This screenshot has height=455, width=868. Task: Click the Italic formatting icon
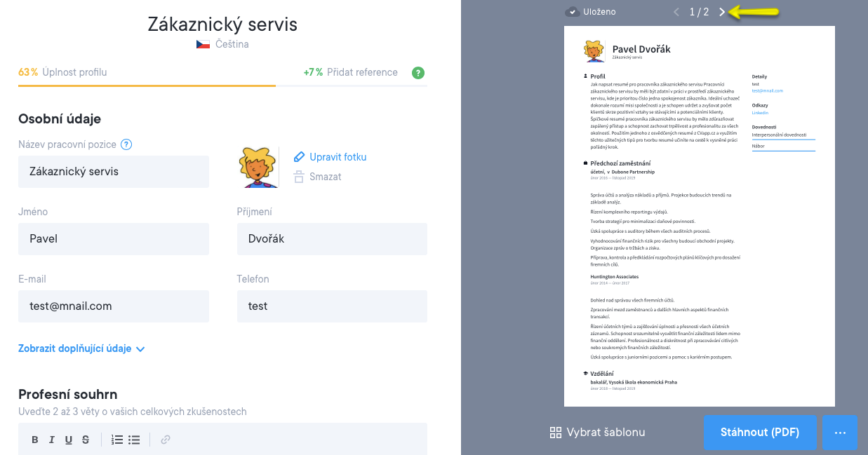tap(52, 440)
